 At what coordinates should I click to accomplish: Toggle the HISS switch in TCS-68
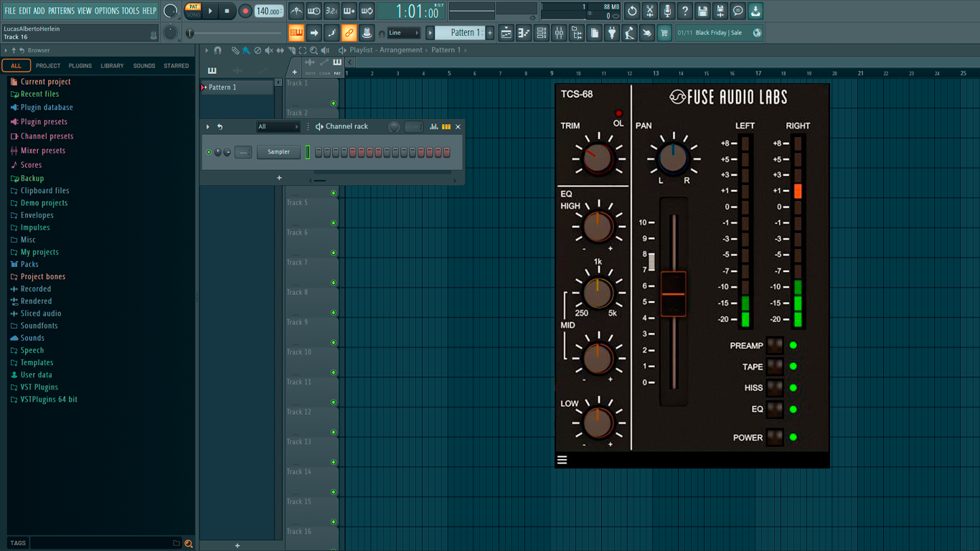tap(775, 387)
